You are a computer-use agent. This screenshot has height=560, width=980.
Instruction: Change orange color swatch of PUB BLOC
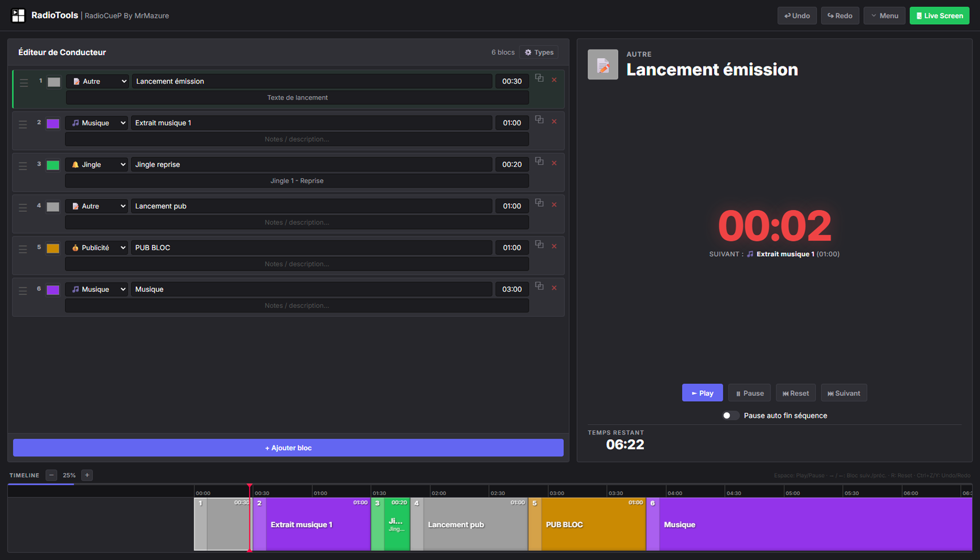click(53, 248)
